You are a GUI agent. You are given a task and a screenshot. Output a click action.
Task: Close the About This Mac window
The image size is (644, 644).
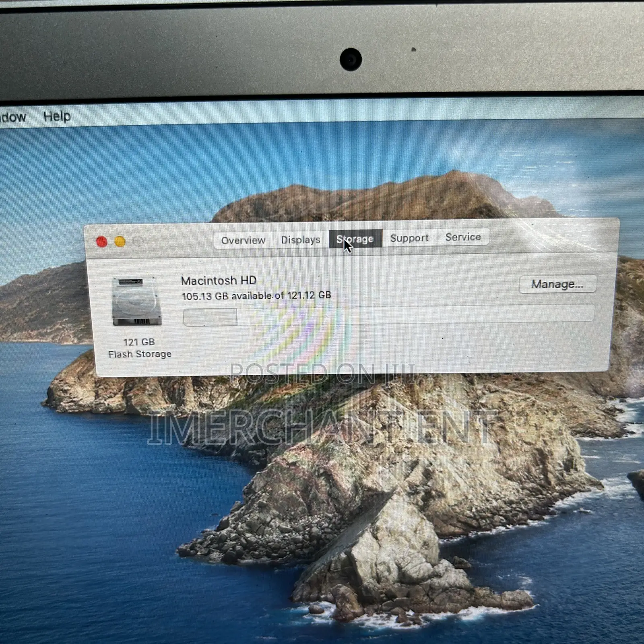(x=102, y=242)
